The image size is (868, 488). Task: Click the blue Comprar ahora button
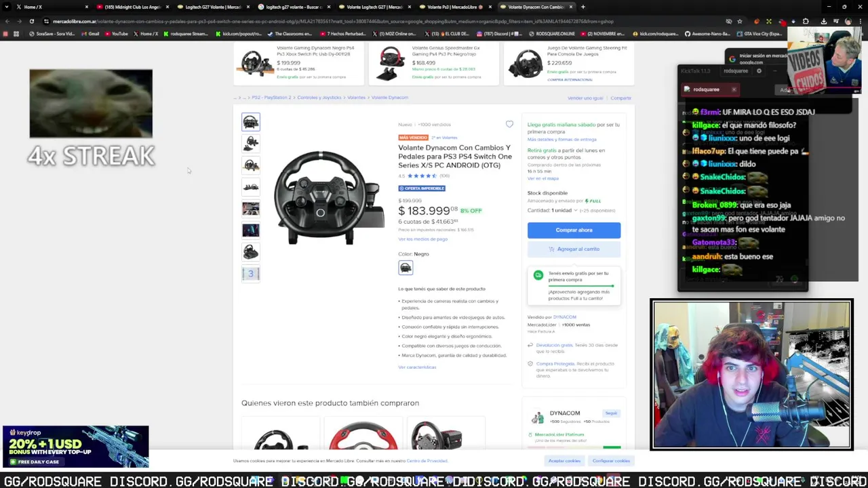(574, 230)
